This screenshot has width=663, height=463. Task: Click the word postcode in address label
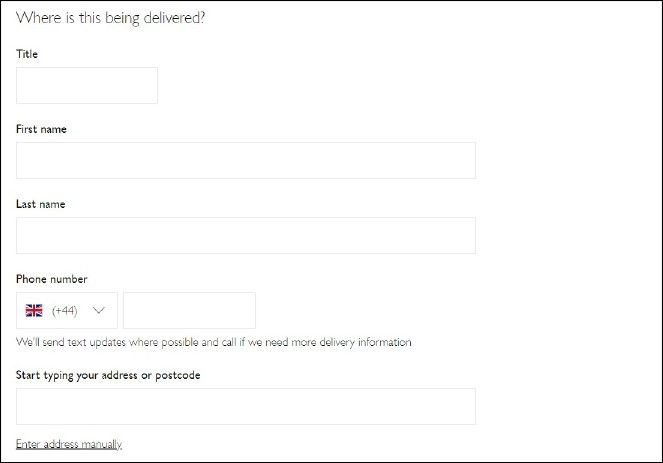coord(178,376)
